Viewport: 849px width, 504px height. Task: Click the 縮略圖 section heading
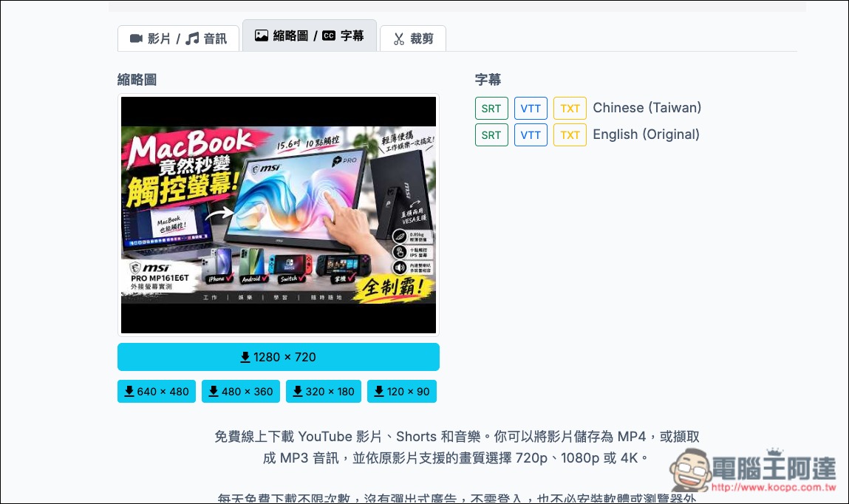[x=137, y=80]
